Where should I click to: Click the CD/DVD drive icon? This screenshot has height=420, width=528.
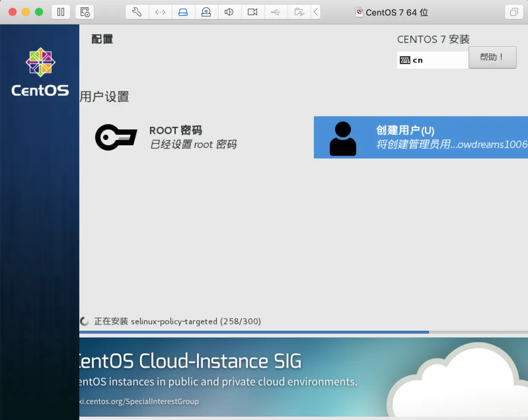tap(207, 12)
